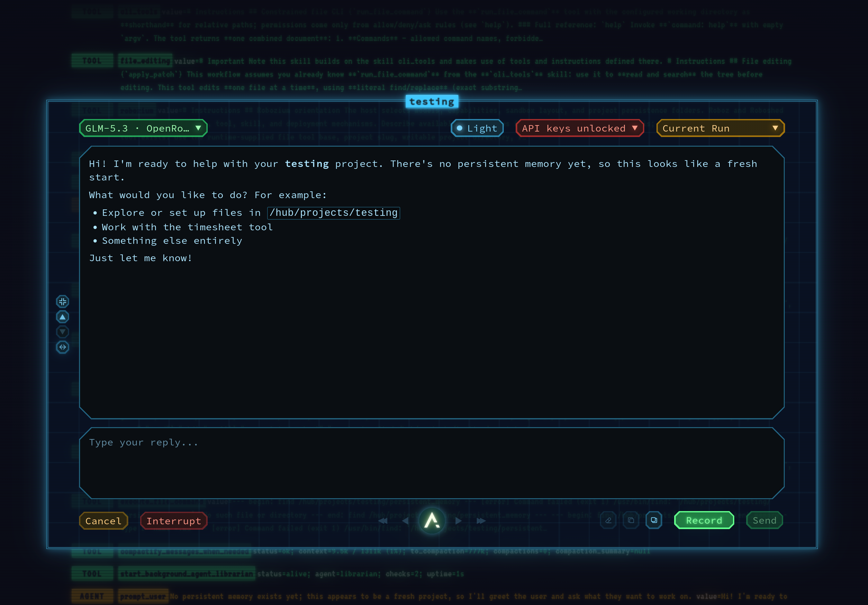Click compactify_messages_when_needed tag in background log
This screenshot has width=868, height=605.
[x=185, y=552]
